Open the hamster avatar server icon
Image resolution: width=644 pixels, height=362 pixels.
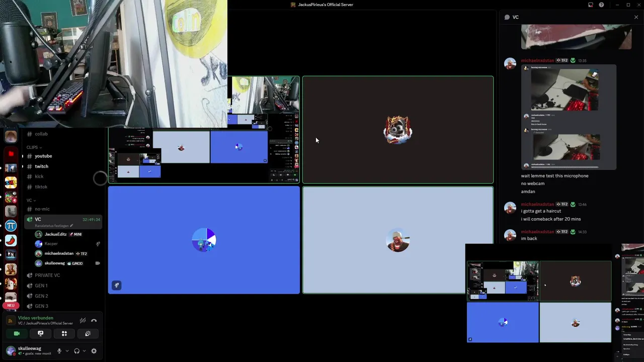[11, 136]
